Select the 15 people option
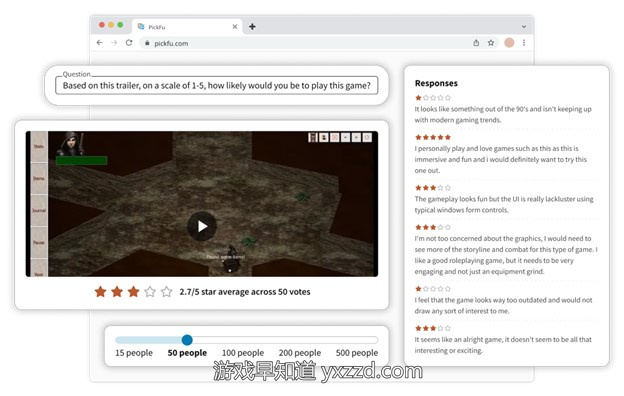The height and width of the screenshot is (396, 624). [x=134, y=353]
